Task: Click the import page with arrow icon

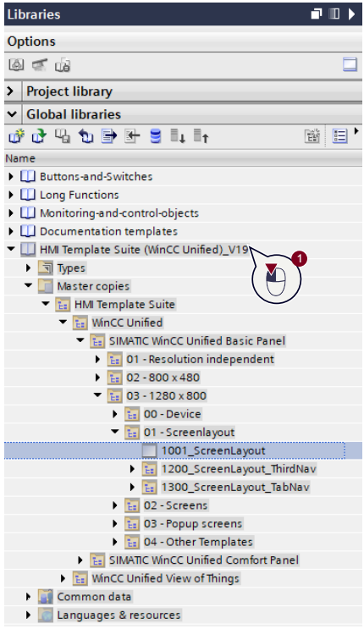Action: tap(132, 136)
